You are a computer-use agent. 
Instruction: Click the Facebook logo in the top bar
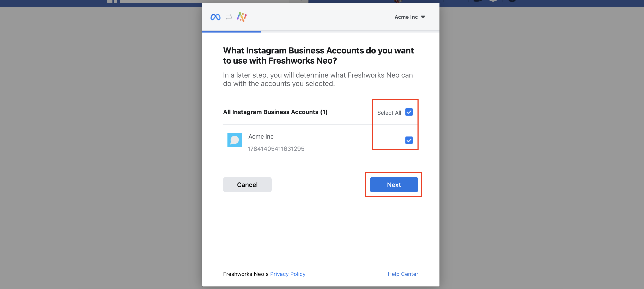pyautogui.click(x=112, y=1)
